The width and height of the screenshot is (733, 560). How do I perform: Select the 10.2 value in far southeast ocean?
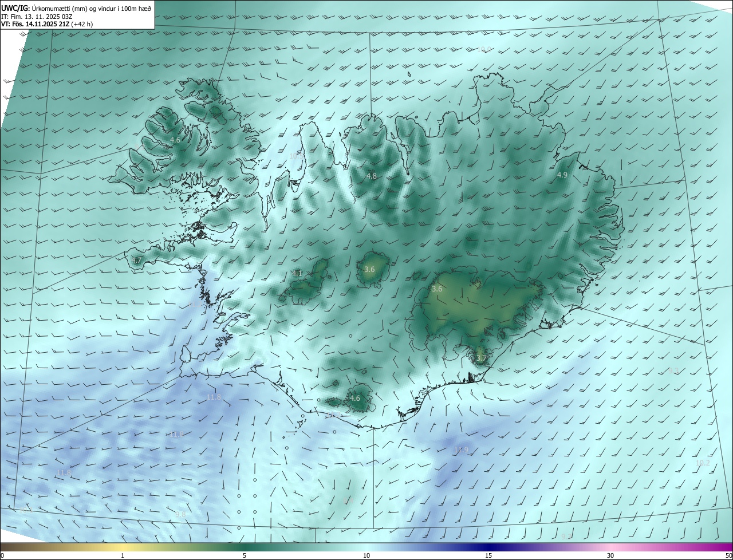[703, 463]
